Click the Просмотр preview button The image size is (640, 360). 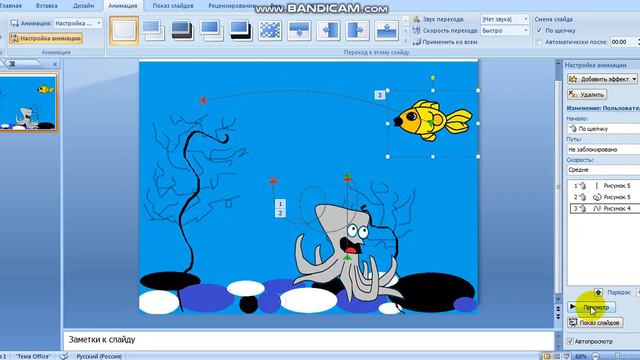[591, 307]
